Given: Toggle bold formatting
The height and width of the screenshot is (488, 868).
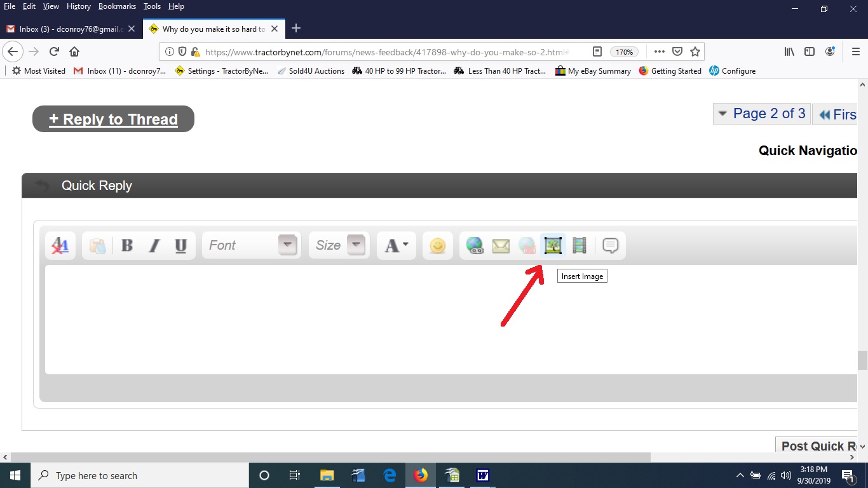Looking at the screenshot, I should click(x=127, y=245).
